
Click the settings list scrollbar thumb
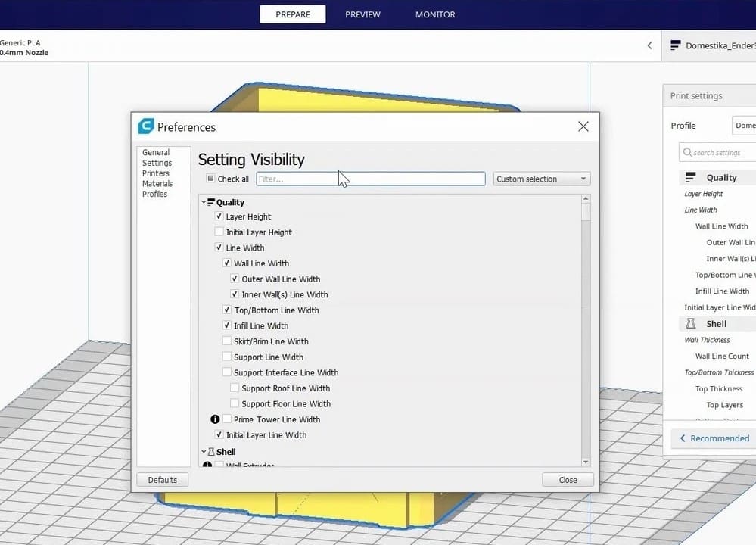tap(586, 212)
